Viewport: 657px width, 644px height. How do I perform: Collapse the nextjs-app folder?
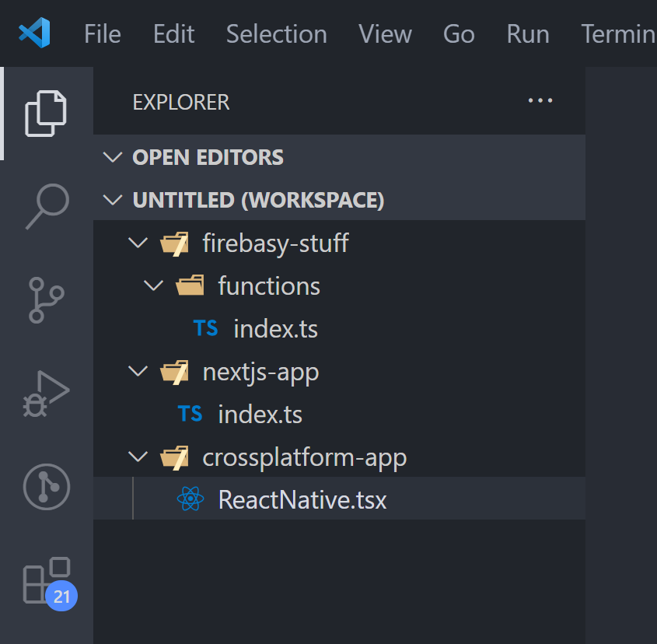pos(260,372)
